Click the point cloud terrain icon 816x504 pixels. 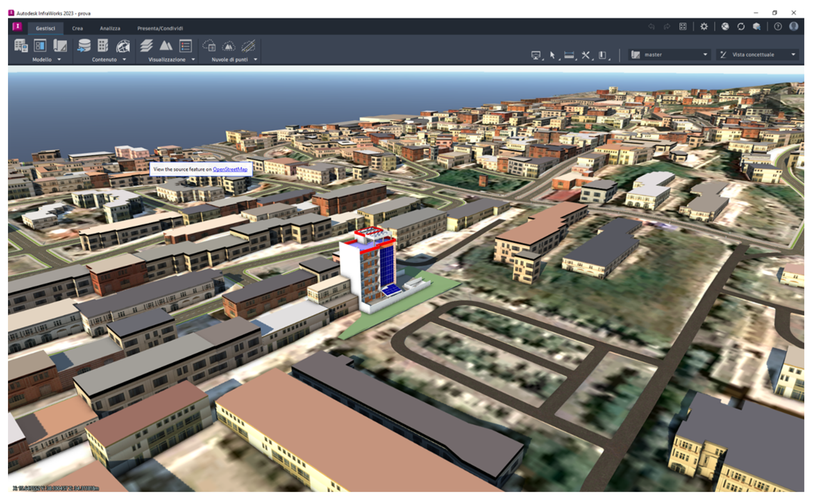point(228,46)
